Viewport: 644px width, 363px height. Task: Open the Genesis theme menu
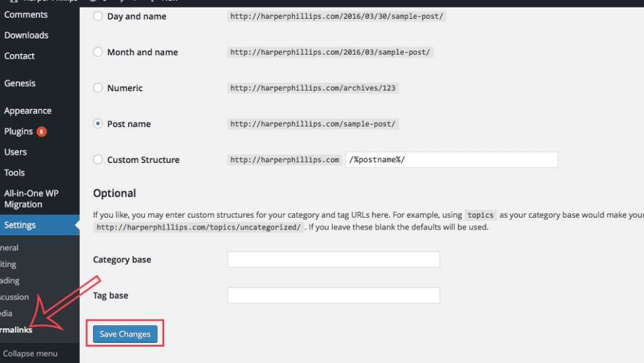[20, 83]
